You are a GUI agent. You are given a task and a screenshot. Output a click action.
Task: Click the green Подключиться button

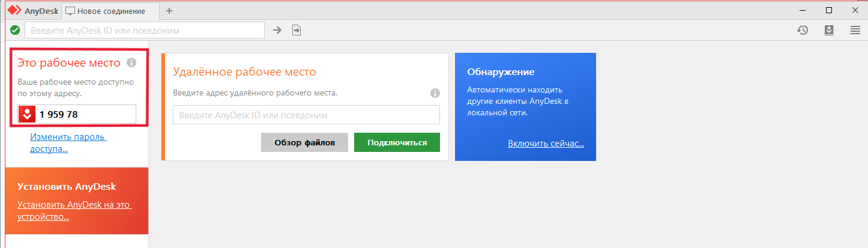pyautogui.click(x=397, y=142)
